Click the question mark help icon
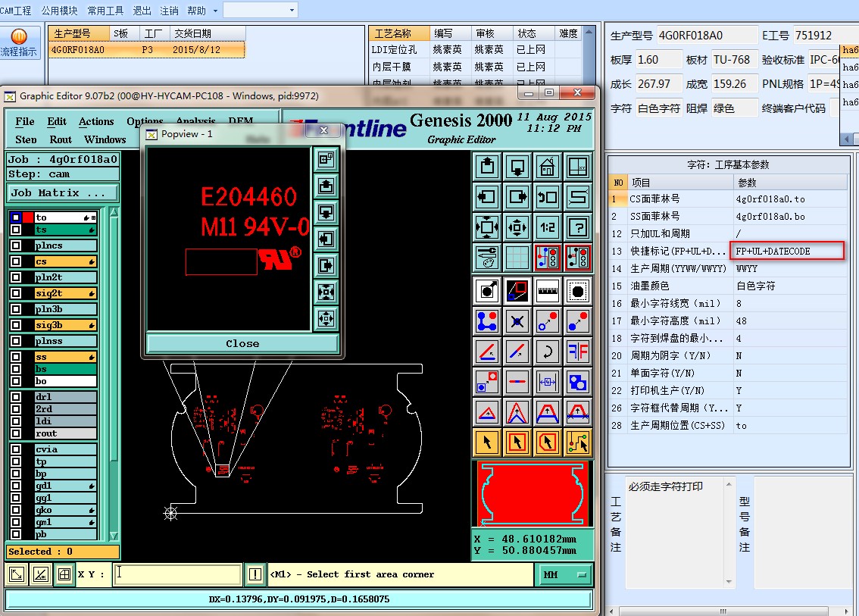 click(x=577, y=227)
